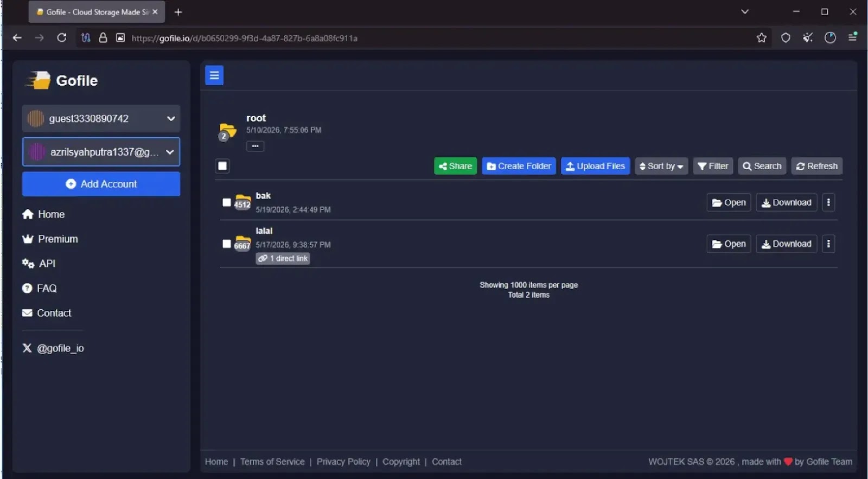Go back using browser back arrow
The height and width of the screenshot is (479, 868).
[17, 38]
